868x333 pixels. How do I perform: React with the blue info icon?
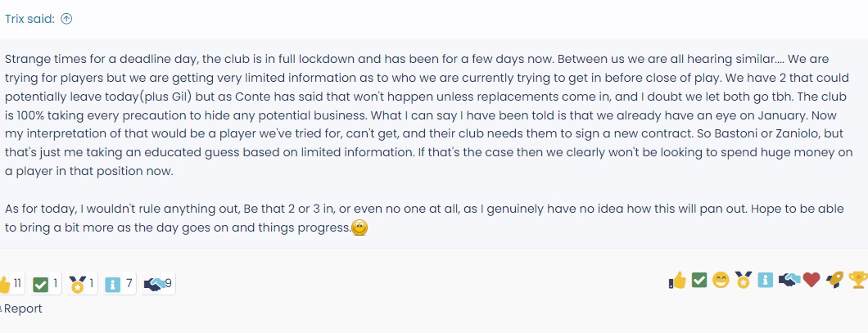point(765,281)
